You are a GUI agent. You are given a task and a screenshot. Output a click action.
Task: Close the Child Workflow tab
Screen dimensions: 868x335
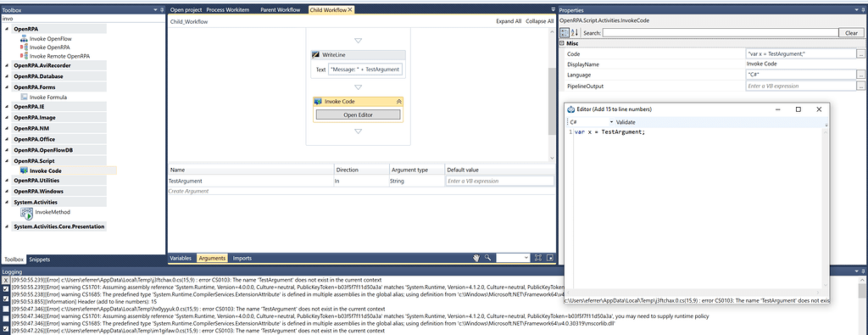point(350,9)
